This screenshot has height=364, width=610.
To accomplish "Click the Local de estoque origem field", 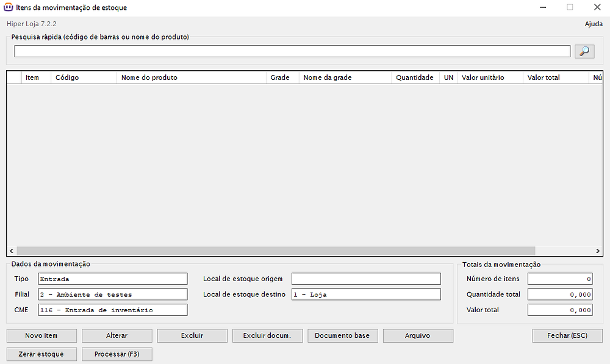I will click(366, 279).
